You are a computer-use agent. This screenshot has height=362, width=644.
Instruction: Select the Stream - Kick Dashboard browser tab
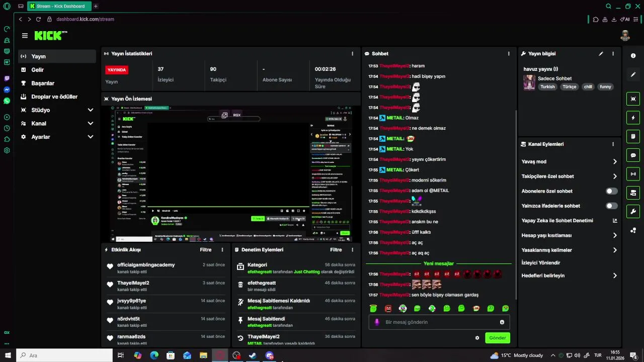coord(59,6)
